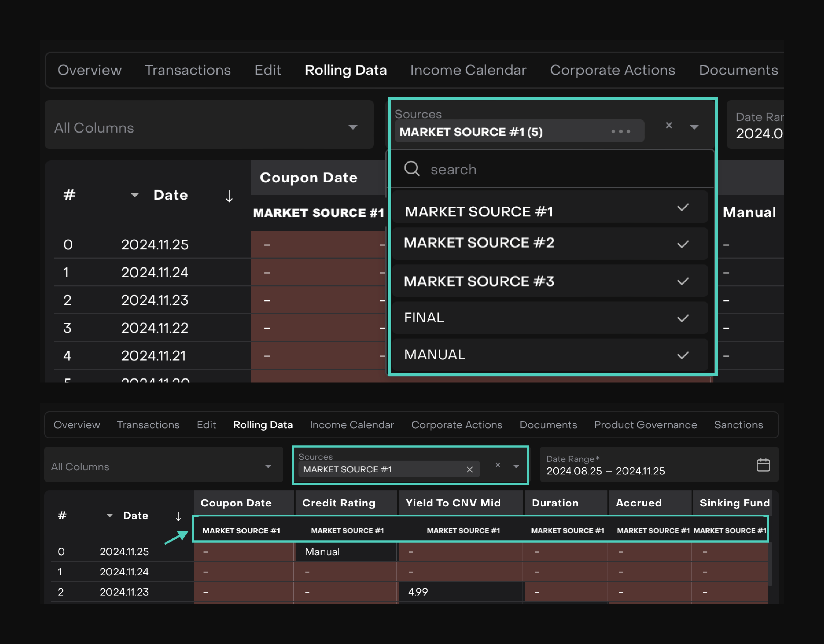Sort by Date arrow in upper table
Screen dimensions: 824x644
pyautogui.click(x=229, y=196)
